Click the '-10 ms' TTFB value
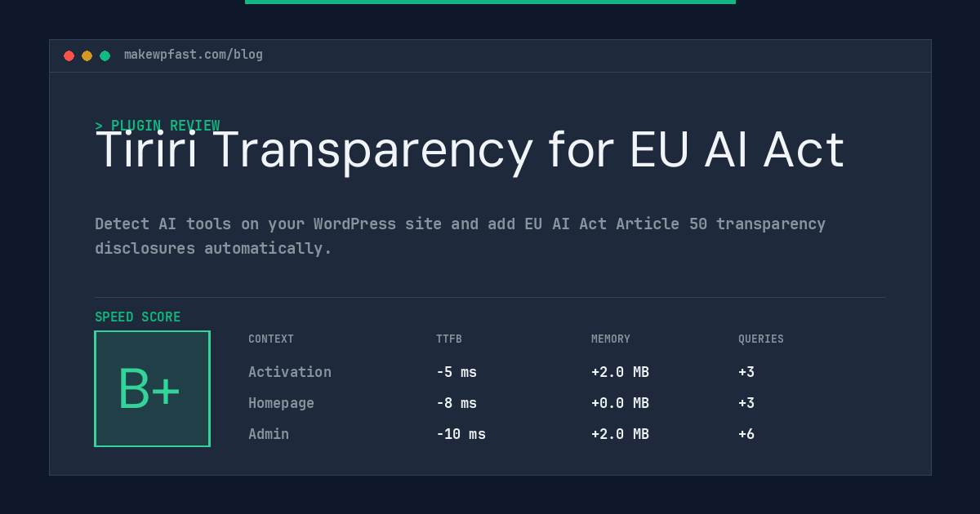 pos(461,434)
